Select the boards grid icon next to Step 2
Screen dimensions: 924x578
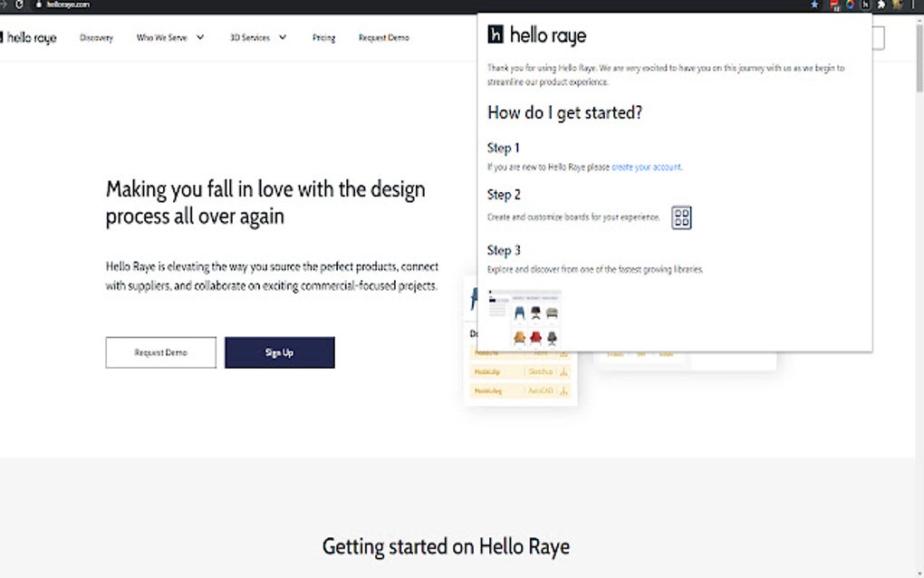click(x=681, y=217)
